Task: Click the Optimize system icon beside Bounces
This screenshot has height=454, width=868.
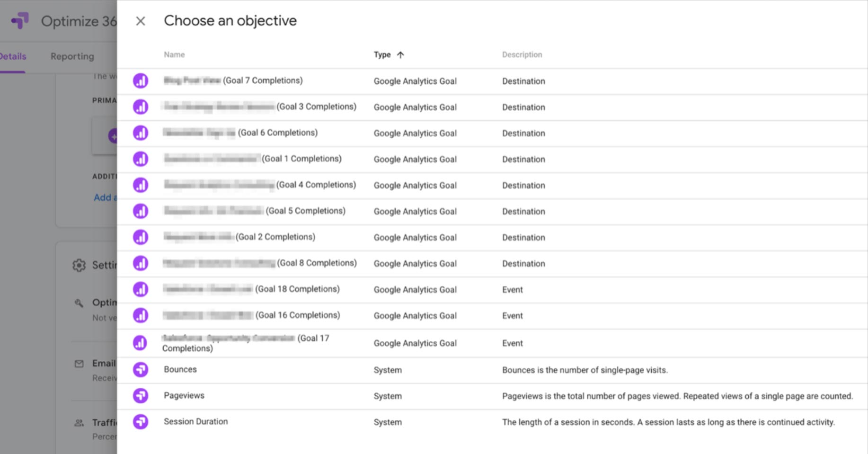Action: click(x=140, y=369)
